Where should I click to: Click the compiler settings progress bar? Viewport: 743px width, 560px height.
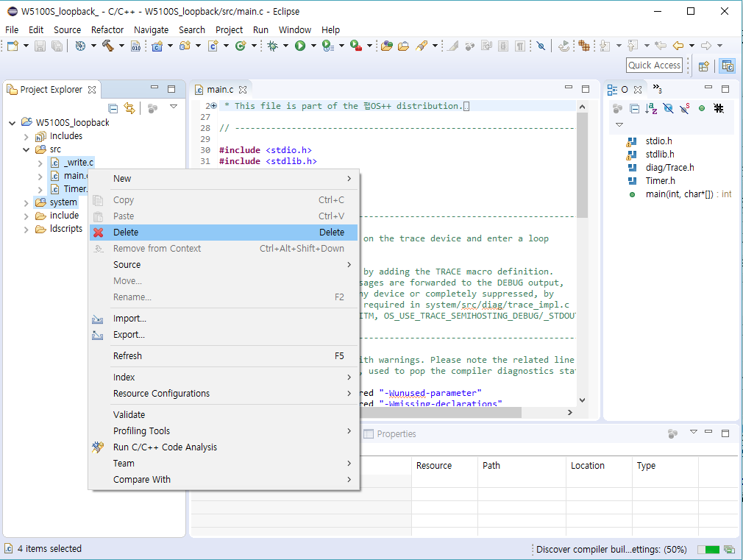click(x=708, y=550)
